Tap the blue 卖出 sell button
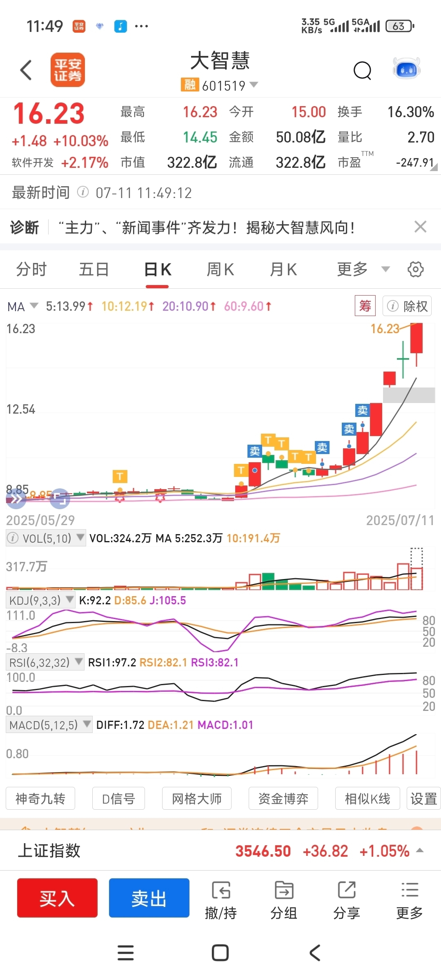The width and height of the screenshot is (441, 980). click(149, 898)
